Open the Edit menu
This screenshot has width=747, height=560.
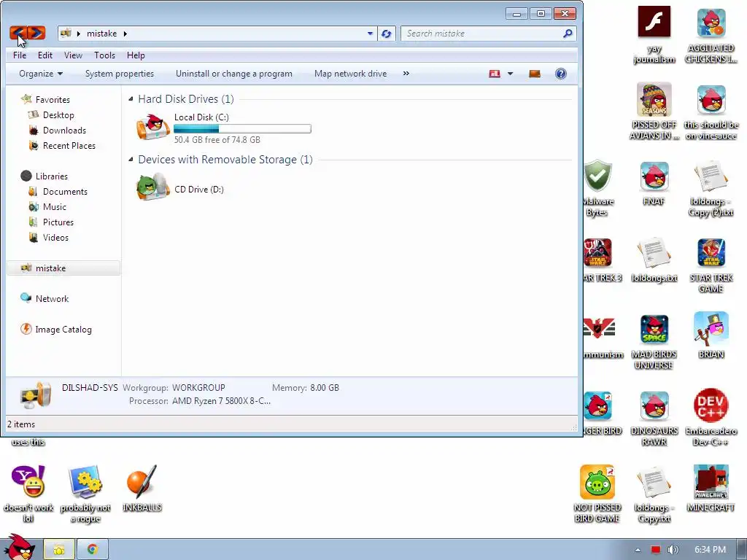[x=45, y=55]
